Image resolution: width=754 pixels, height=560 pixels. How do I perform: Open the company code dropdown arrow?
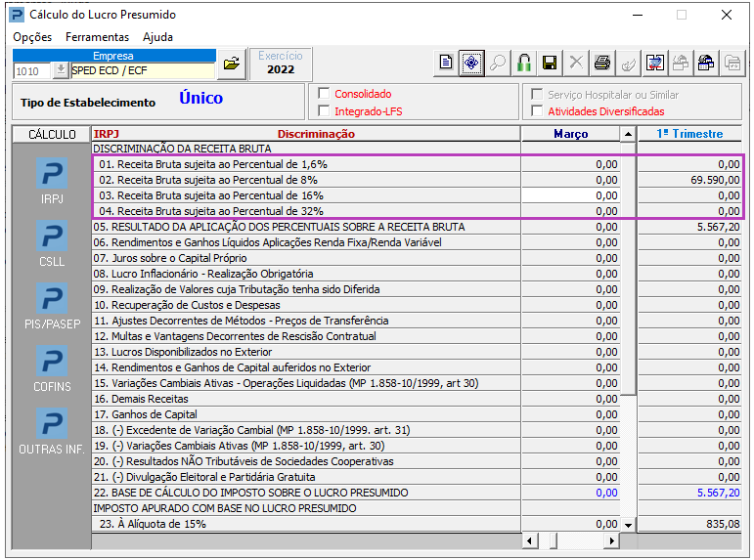[x=60, y=70]
